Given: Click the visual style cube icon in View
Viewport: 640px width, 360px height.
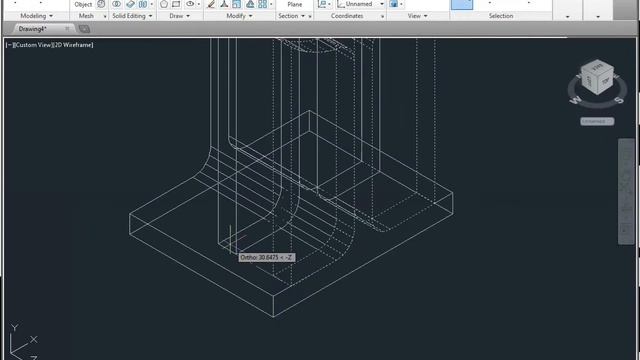Looking at the screenshot, I should 393,4.
